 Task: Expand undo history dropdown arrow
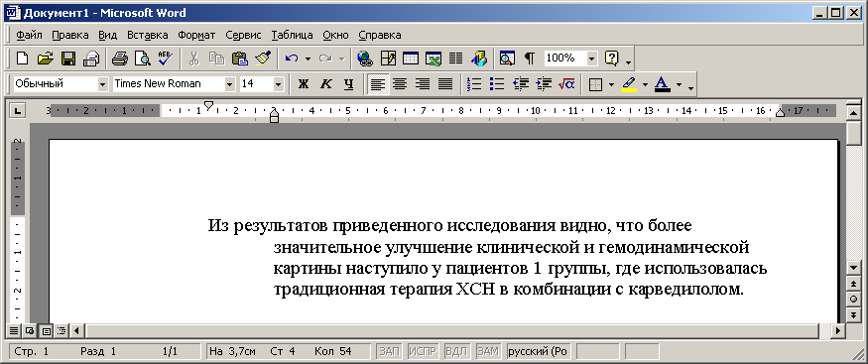click(308, 58)
